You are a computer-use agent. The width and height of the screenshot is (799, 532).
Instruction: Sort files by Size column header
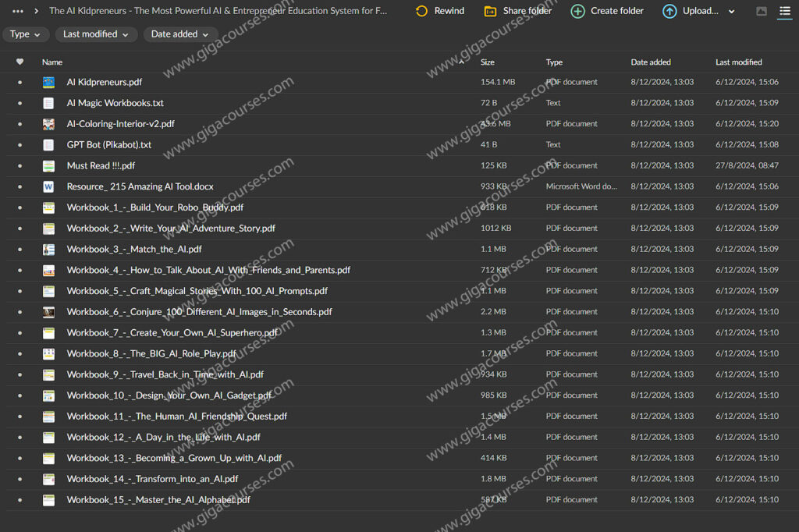pyautogui.click(x=488, y=62)
